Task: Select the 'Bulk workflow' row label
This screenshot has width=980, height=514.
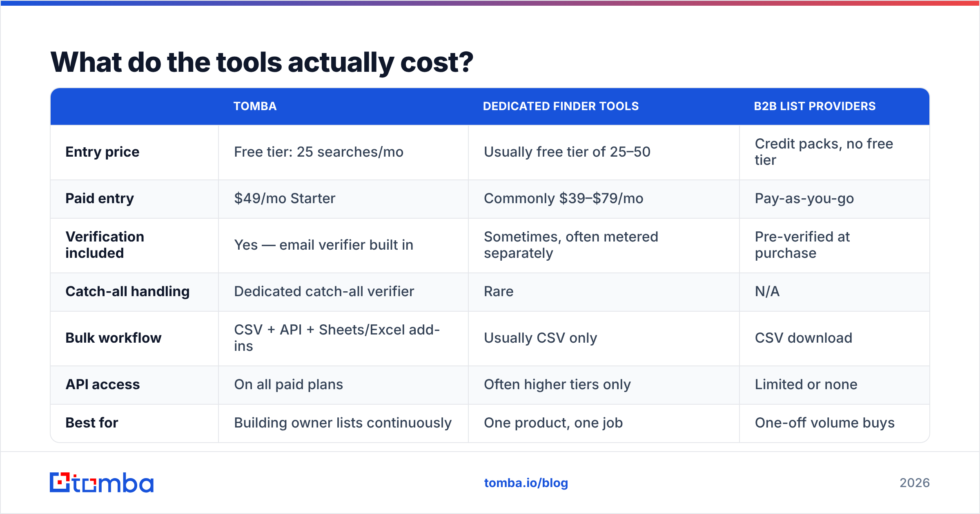Action: tap(114, 338)
